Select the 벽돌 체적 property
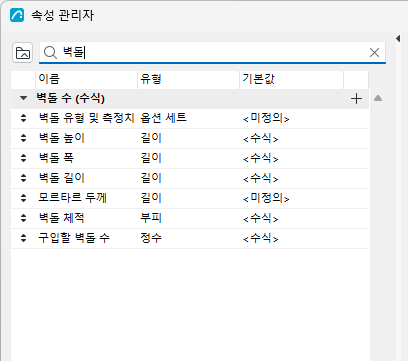The width and height of the screenshot is (408, 361). point(62,218)
